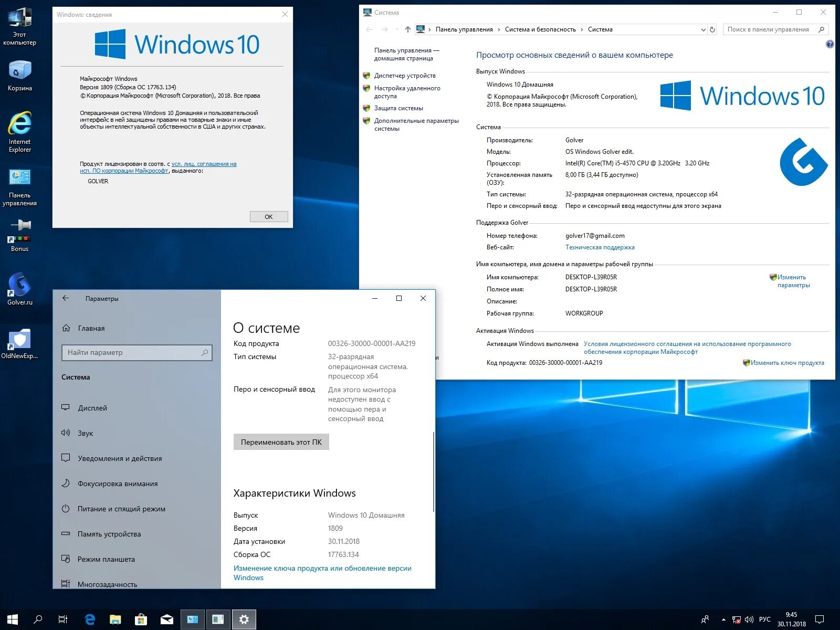Image resolution: width=840 pixels, height=630 pixels.
Task: Open recent locations dropdown arrow
Action: pos(397,29)
